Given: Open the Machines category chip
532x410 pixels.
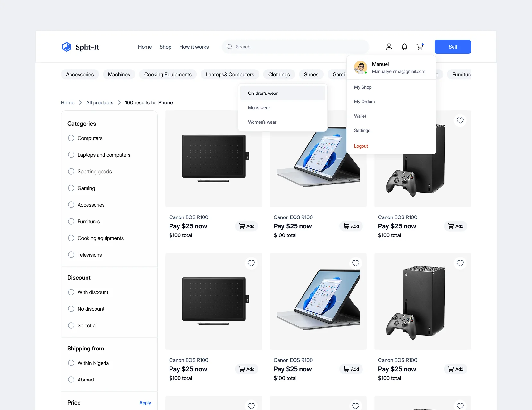Looking at the screenshot, I should [x=119, y=74].
